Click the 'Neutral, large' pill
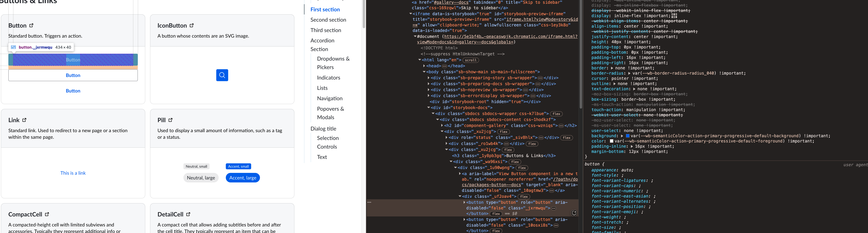The height and width of the screenshot is (233, 868). (201, 178)
